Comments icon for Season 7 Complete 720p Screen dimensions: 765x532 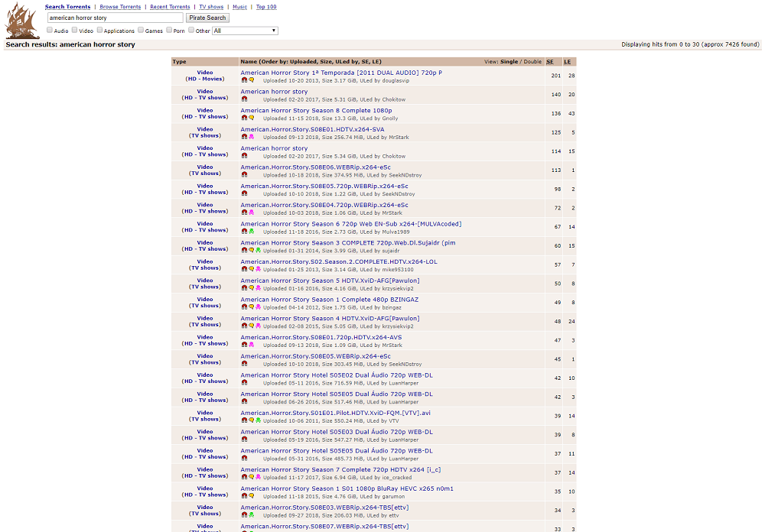click(252, 477)
